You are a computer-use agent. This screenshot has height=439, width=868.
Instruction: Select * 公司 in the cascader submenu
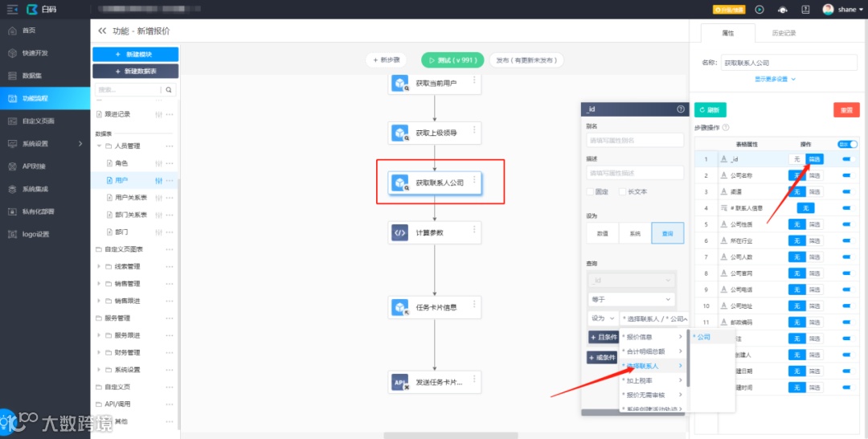pos(711,337)
